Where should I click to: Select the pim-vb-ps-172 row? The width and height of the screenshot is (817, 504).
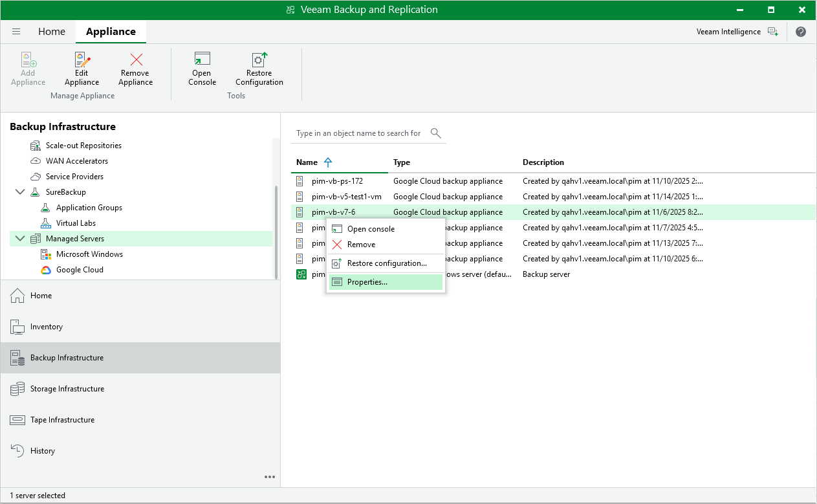(x=554, y=181)
